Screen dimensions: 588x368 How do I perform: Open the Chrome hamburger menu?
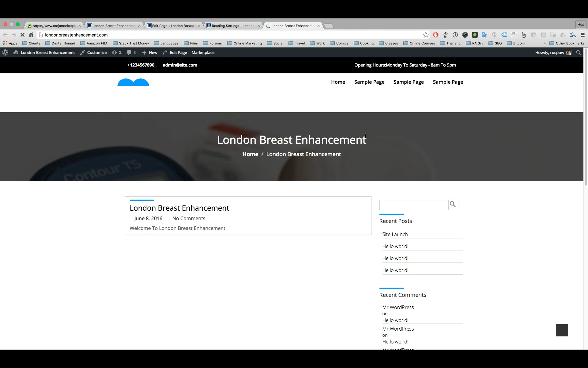coord(582,35)
